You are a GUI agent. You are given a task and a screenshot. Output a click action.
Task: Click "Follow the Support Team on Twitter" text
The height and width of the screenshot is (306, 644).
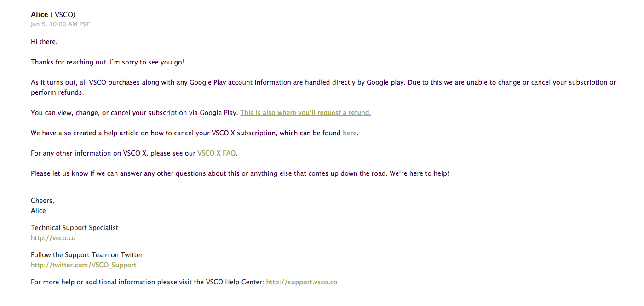click(87, 255)
